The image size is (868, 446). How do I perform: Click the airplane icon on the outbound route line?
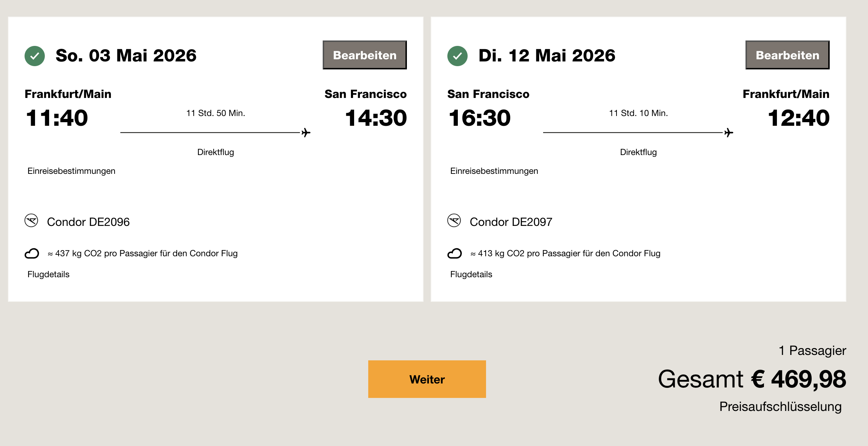pos(306,133)
